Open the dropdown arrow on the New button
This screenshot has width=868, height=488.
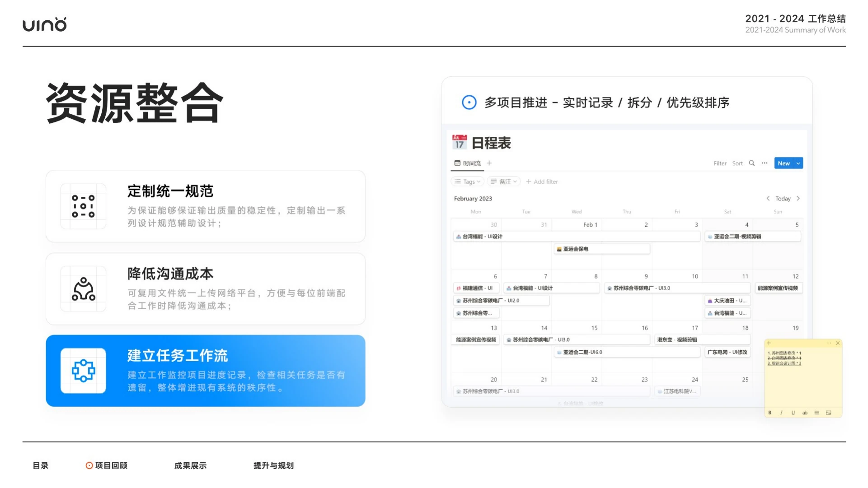click(798, 163)
